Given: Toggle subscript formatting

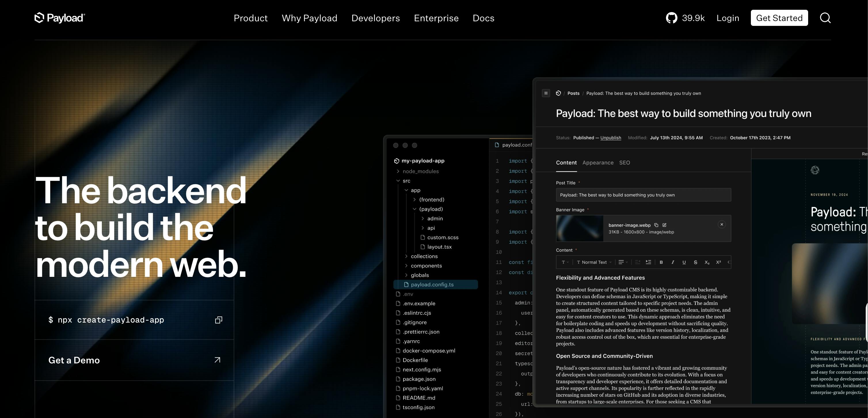Looking at the screenshot, I should pos(707,262).
